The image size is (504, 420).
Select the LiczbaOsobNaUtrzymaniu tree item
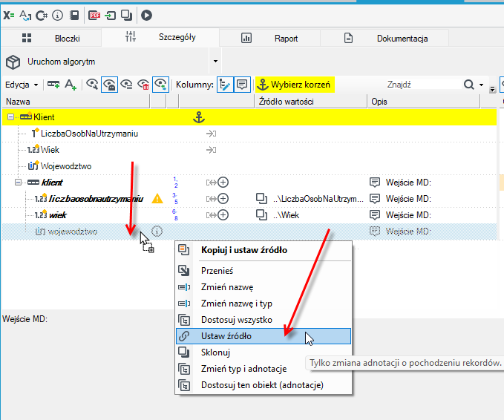click(x=89, y=134)
